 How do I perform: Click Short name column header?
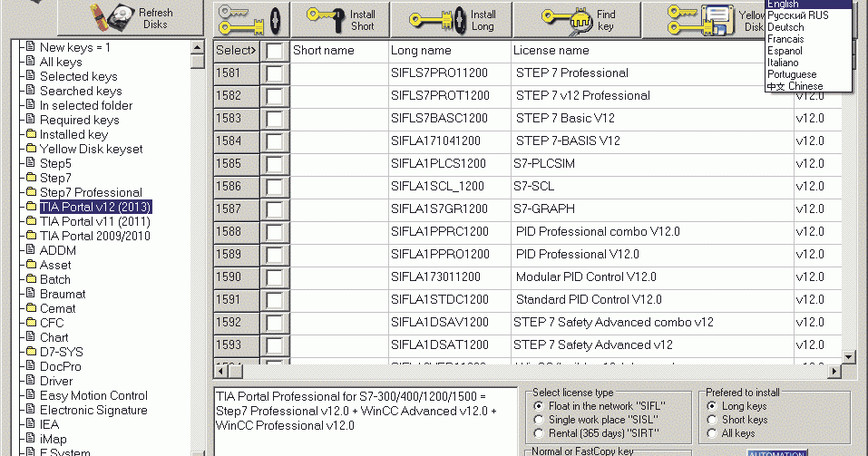(x=339, y=51)
